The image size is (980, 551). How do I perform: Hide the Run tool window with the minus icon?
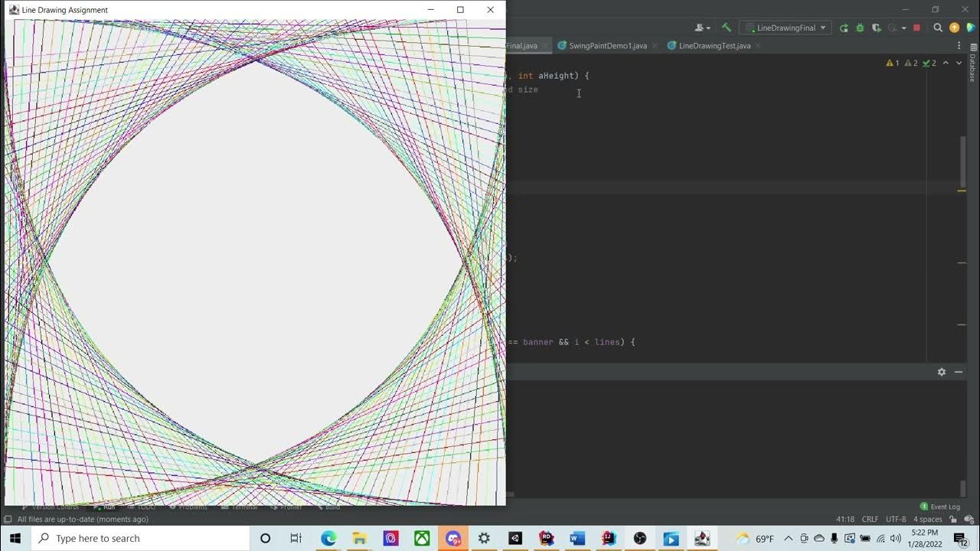(x=959, y=372)
